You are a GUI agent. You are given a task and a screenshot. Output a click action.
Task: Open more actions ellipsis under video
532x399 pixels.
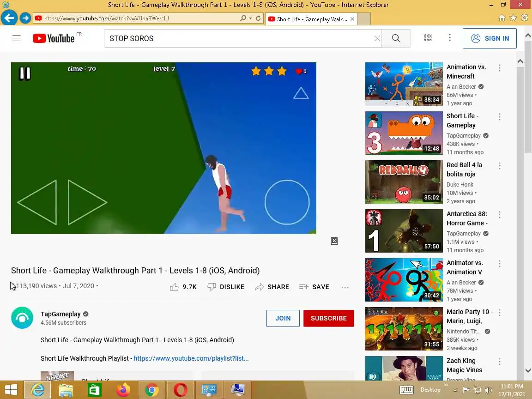pos(345,287)
